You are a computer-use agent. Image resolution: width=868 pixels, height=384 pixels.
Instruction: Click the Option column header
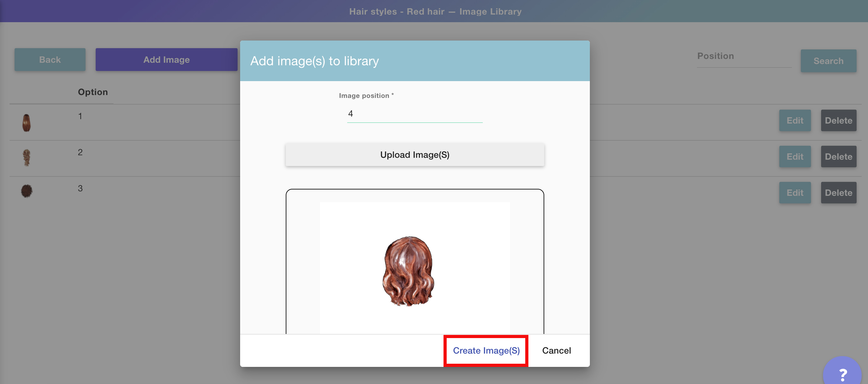(93, 92)
